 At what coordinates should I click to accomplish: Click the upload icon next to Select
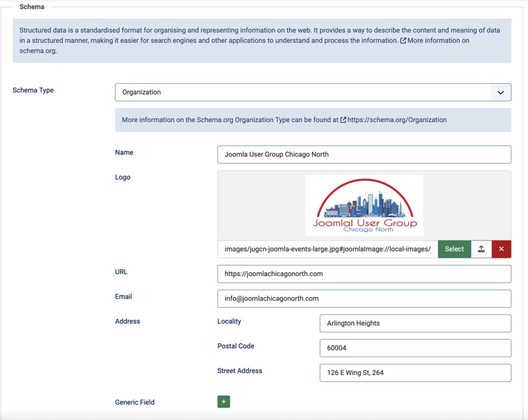(481, 249)
